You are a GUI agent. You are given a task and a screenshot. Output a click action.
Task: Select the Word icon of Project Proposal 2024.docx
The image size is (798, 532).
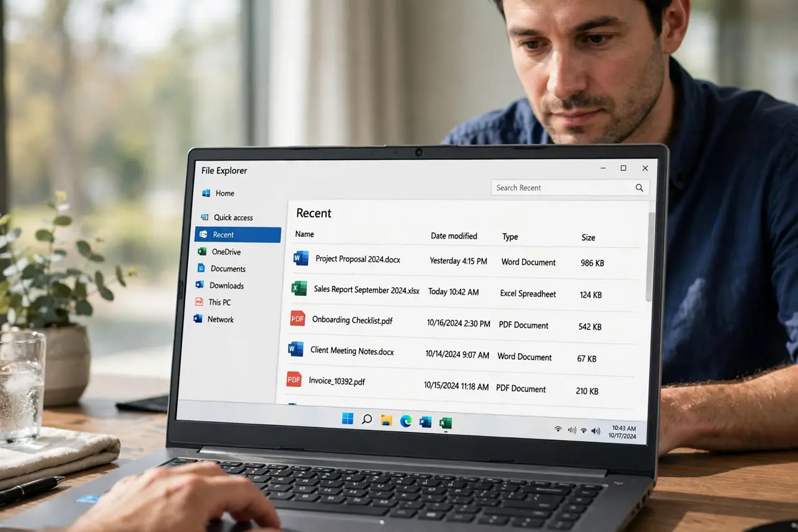point(301,258)
